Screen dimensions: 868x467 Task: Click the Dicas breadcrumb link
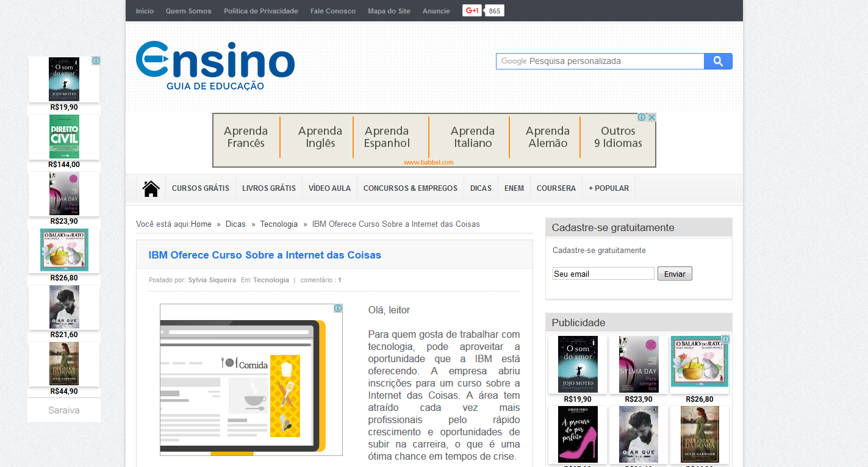(x=235, y=224)
